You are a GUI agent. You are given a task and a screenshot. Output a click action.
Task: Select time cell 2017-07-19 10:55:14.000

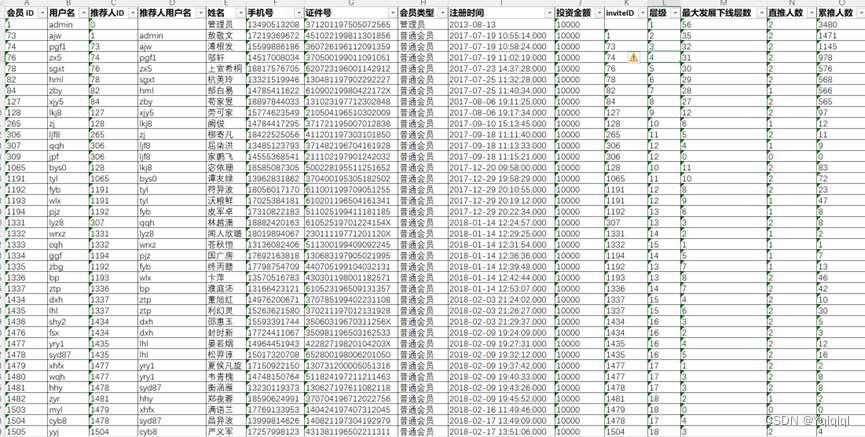(x=501, y=35)
